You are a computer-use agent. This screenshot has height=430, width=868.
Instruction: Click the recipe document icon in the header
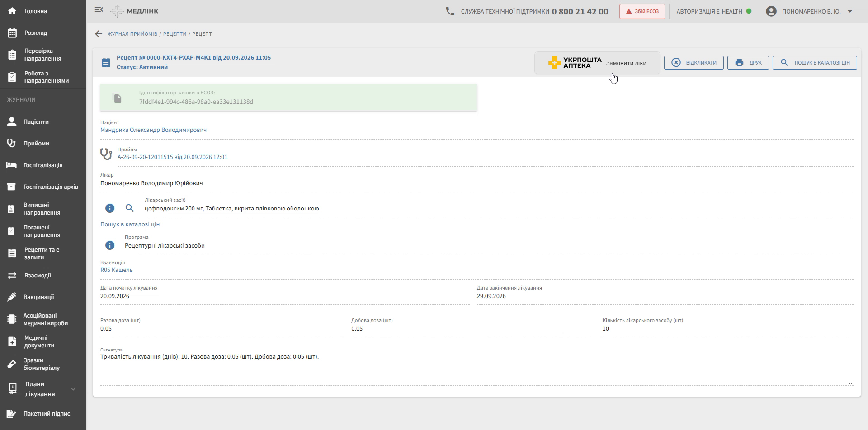coord(106,63)
